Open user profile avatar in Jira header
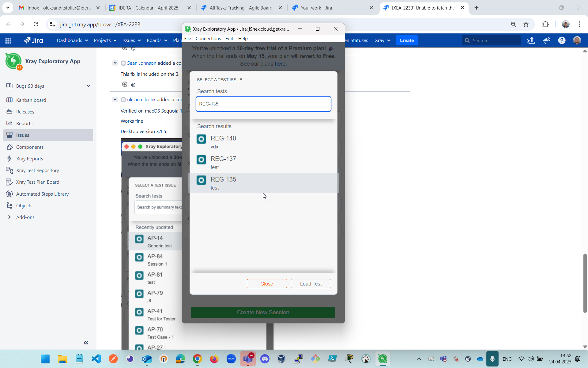 coord(577,40)
